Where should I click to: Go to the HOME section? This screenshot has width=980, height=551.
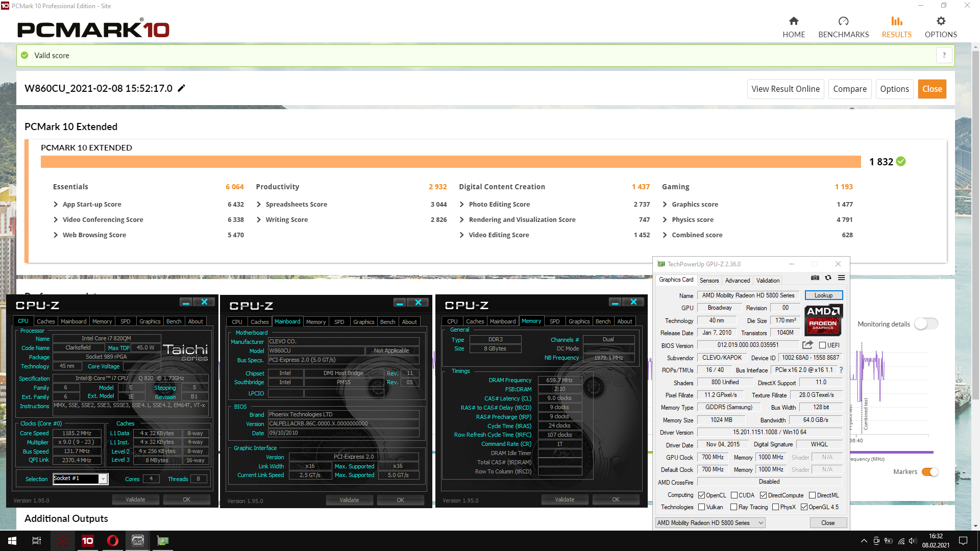point(794,28)
